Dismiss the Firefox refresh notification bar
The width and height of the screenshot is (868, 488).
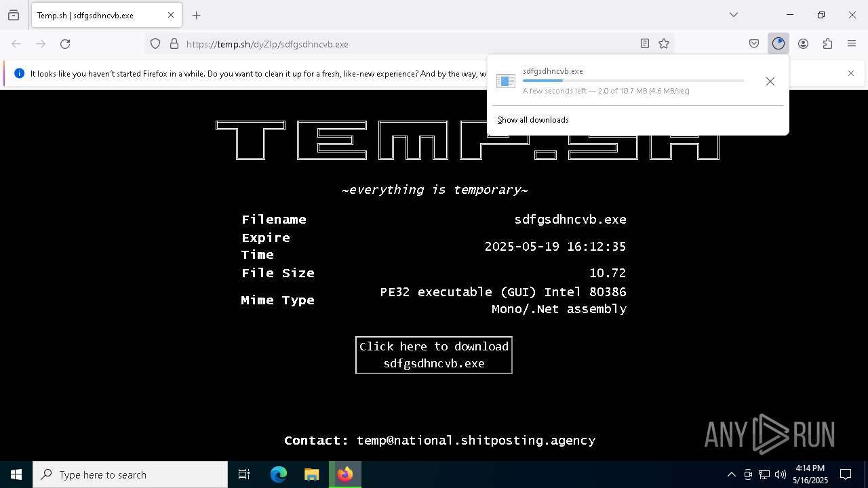click(851, 73)
